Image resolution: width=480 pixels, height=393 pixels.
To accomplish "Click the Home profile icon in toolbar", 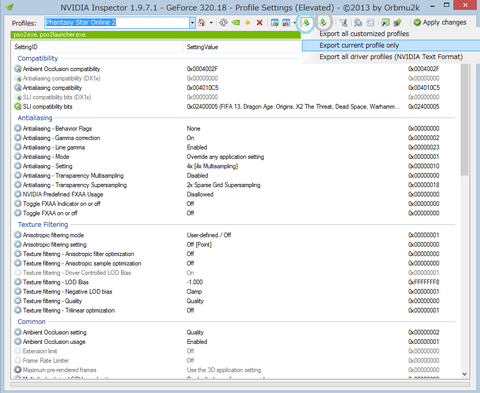I will click(x=202, y=23).
